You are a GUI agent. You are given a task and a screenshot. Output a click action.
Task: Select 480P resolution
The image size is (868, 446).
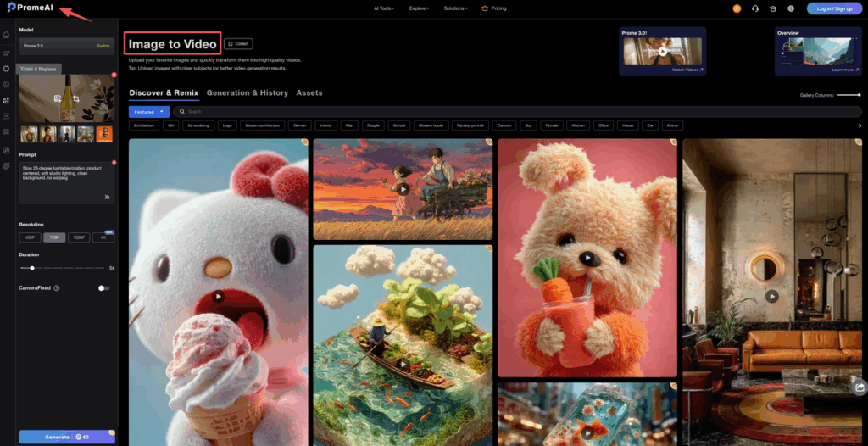click(30, 237)
